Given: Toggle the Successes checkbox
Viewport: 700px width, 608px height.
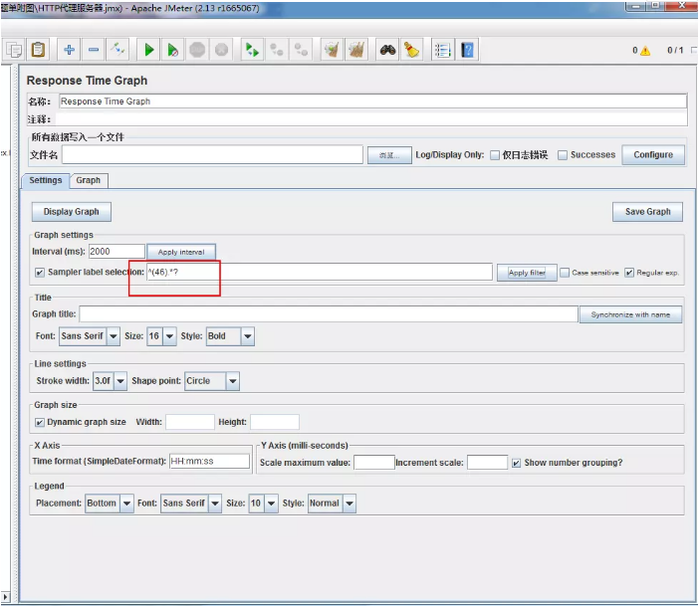Looking at the screenshot, I should [563, 155].
